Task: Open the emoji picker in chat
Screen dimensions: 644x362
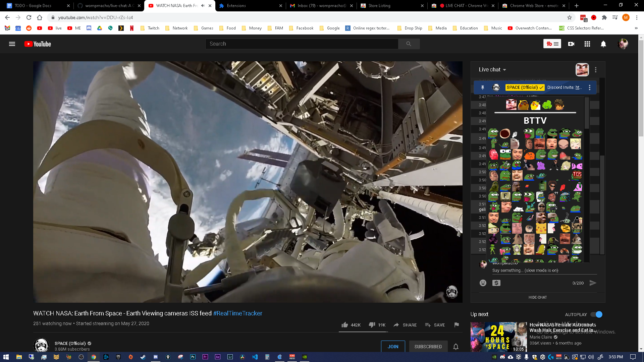Action: [x=483, y=283]
